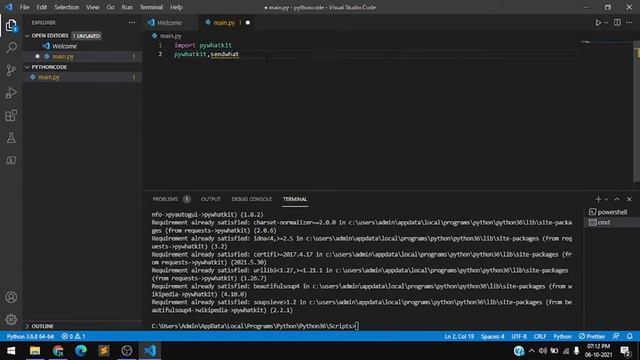Show hidden system tray icons
The image size is (640, 360).
pyautogui.click(x=531, y=351)
